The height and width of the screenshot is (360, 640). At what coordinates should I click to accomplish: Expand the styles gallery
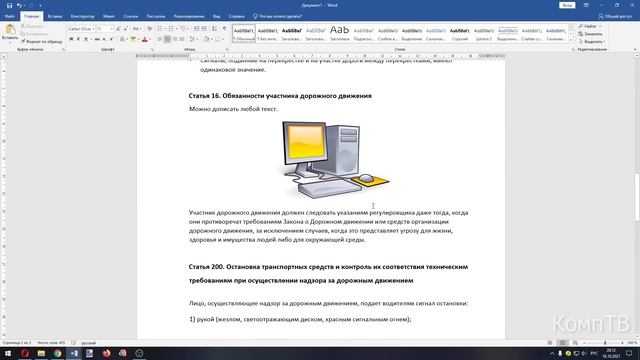(571, 40)
